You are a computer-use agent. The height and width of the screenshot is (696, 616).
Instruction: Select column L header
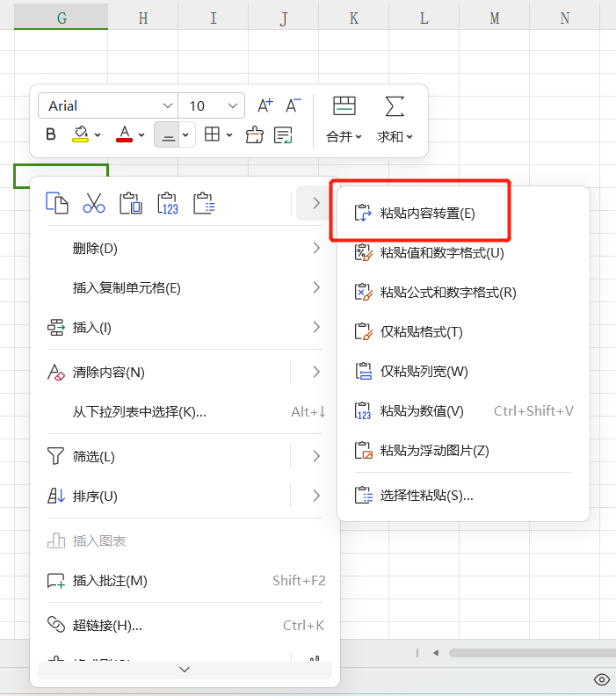(x=424, y=18)
